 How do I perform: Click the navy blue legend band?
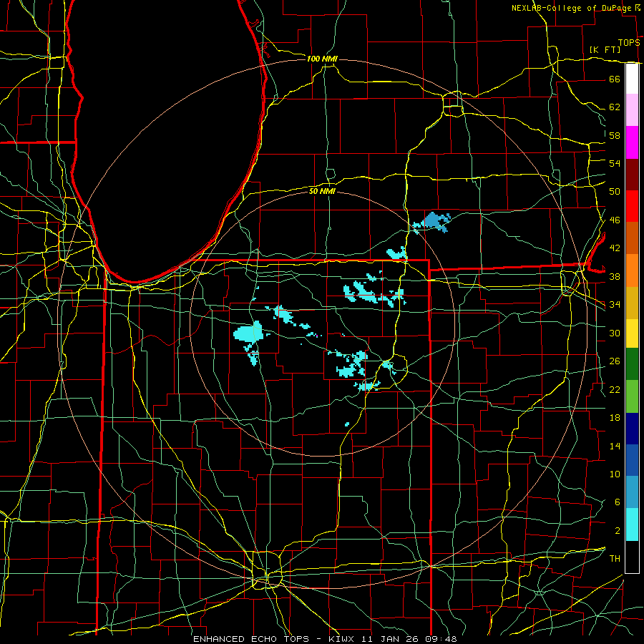[x=632, y=429]
